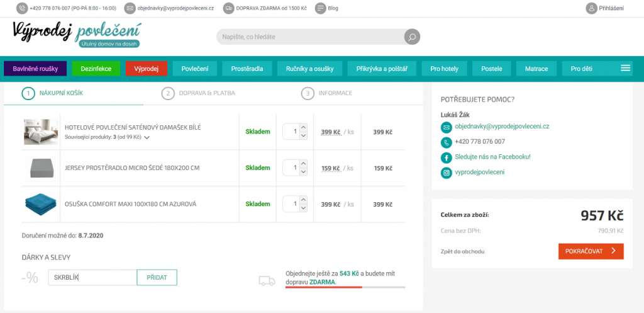Click the Facebook icon

(x=446, y=157)
